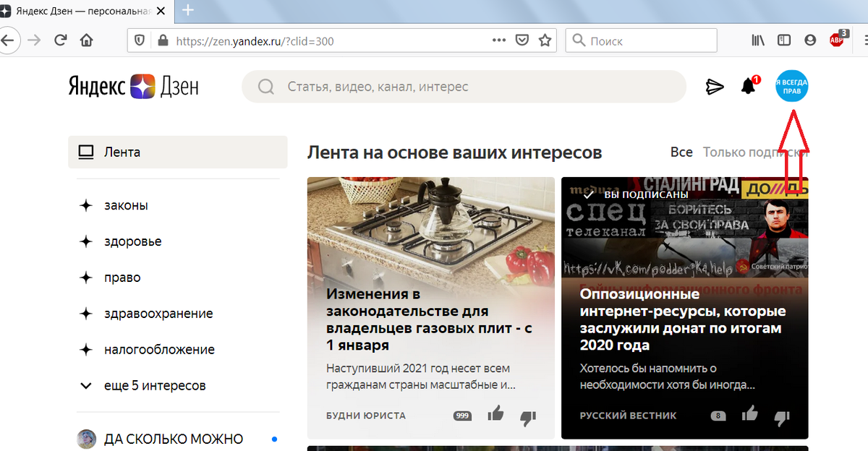This screenshot has height=451, width=868.
Task: Click the "ВЫ ПОДПИСАНЫ" subscription label
Action: pos(646,195)
